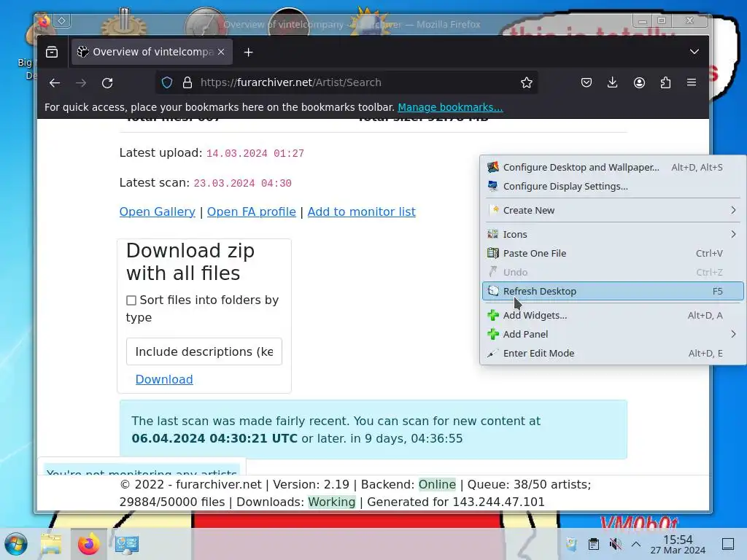Toggle muted volume tray icon

click(x=615, y=544)
